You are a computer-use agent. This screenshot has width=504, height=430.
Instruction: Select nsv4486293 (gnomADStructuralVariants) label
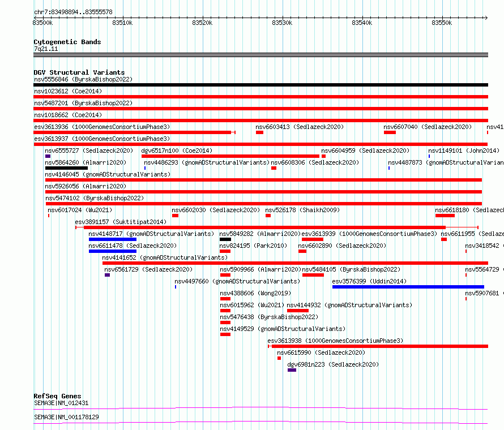pyautogui.click(x=207, y=162)
